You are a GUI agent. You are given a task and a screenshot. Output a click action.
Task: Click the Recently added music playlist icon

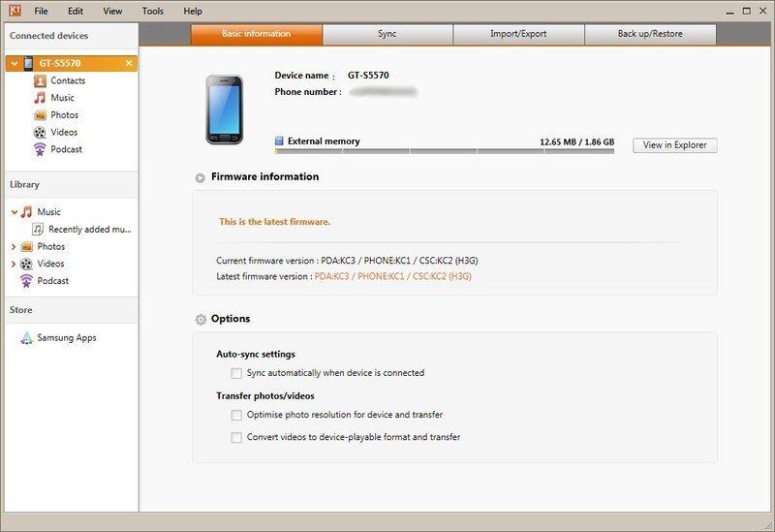pos(38,230)
